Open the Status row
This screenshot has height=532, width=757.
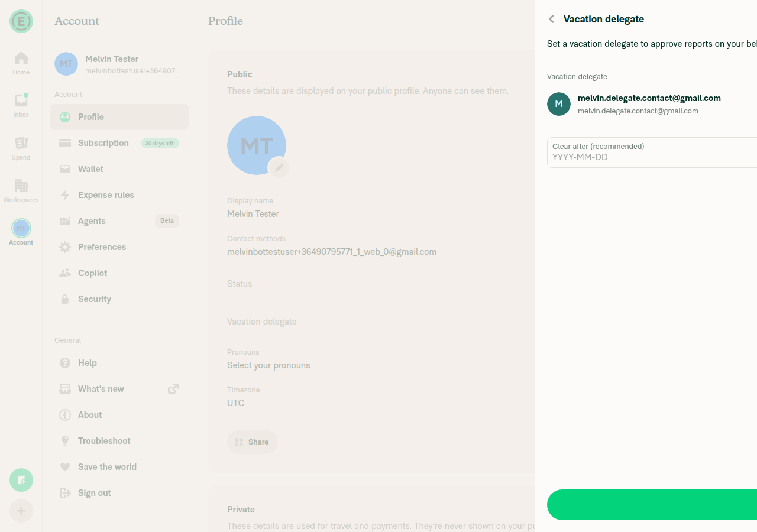371,284
